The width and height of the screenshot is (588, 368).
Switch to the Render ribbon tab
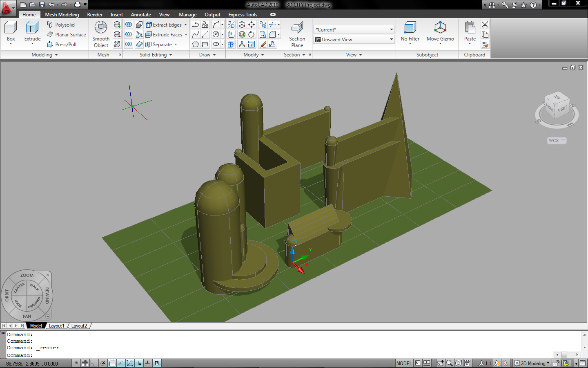point(95,15)
